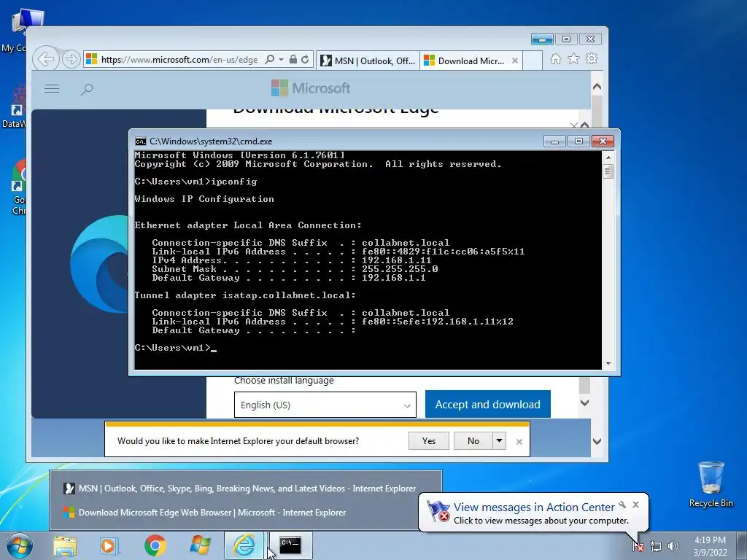Open the Recycle Bin desktop icon

pos(711,484)
